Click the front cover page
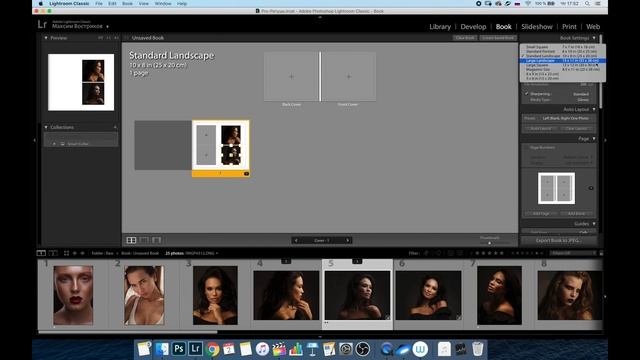 click(x=349, y=76)
